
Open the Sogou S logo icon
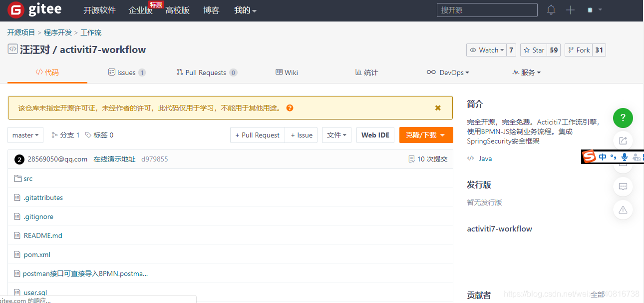(590, 157)
